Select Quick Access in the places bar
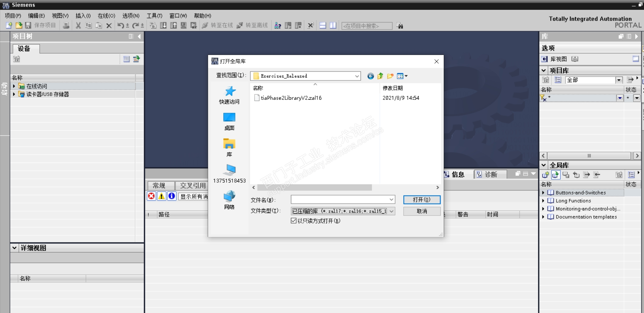Image resolution: width=644 pixels, height=313 pixels. click(229, 95)
